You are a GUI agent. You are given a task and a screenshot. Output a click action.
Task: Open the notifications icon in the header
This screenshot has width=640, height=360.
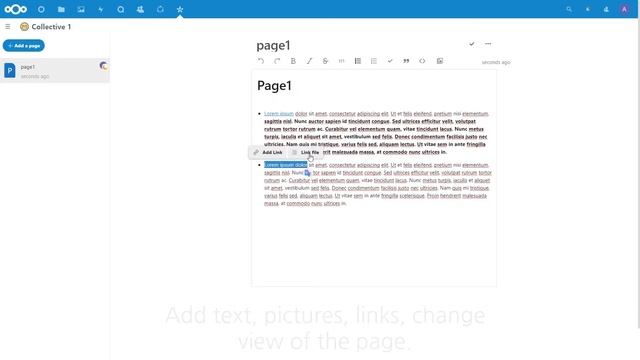coord(588,9)
